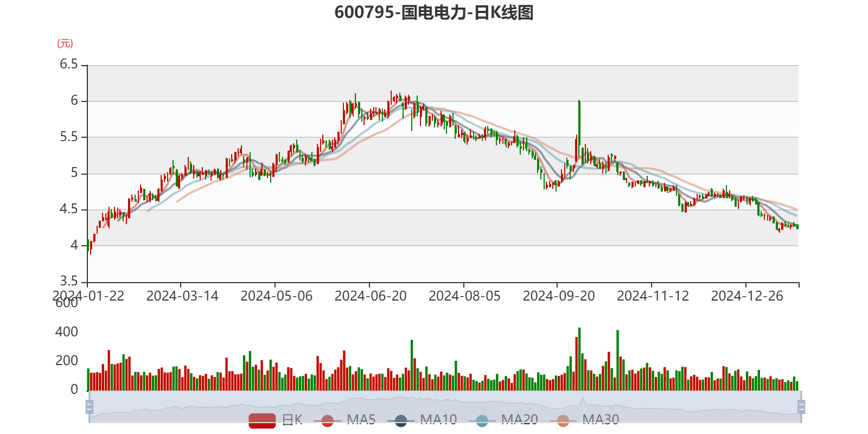Hide the MA5 series via legend marker

pos(328,420)
